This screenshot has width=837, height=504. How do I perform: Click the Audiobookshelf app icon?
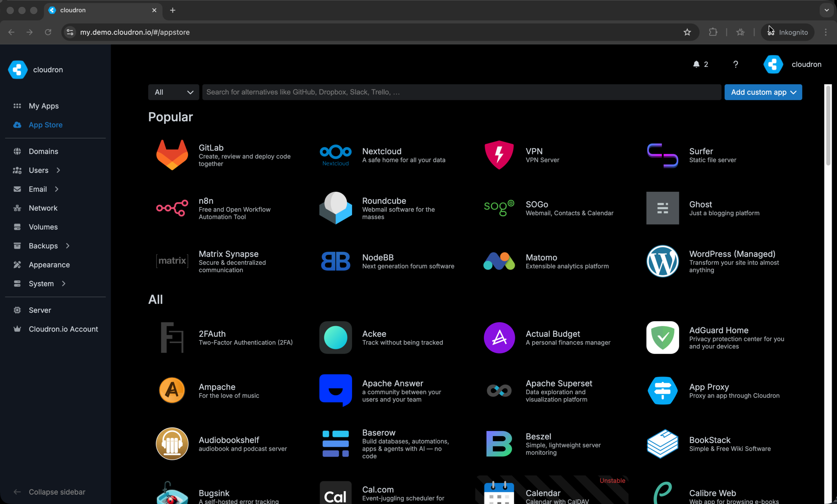[172, 444]
